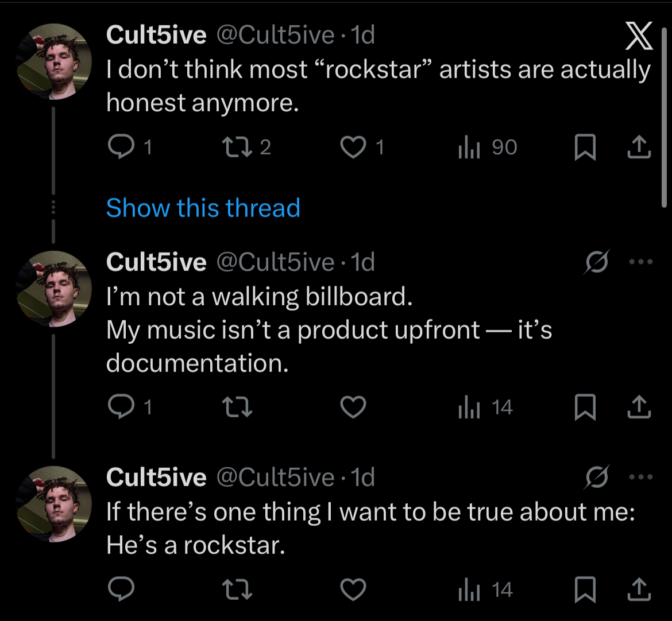Like the "honest anymore" tweet

pyautogui.click(x=353, y=148)
